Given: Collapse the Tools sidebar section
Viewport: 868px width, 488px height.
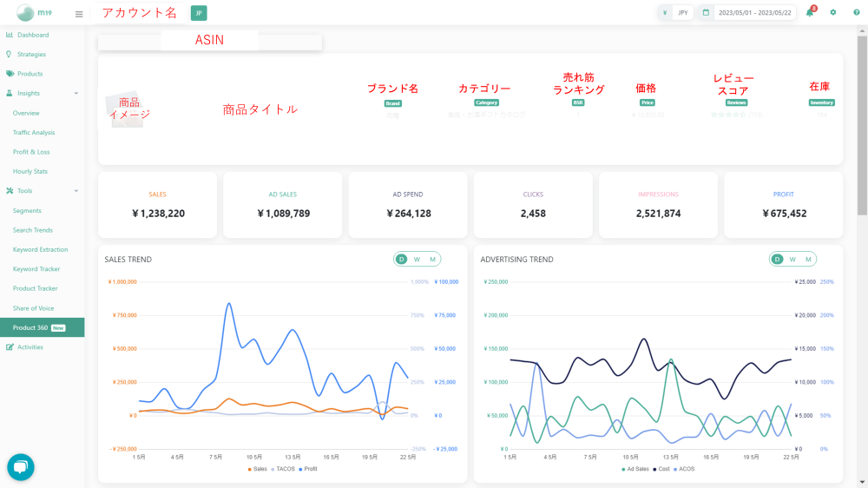Looking at the screenshot, I should pyautogui.click(x=76, y=191).
